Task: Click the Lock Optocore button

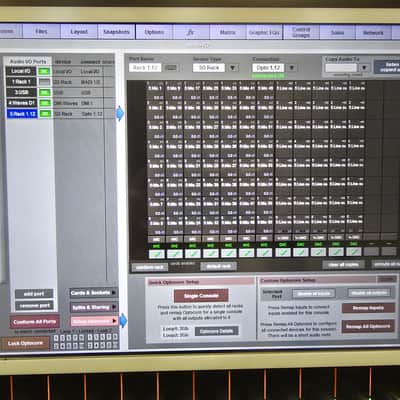Action: click(25, 343)
